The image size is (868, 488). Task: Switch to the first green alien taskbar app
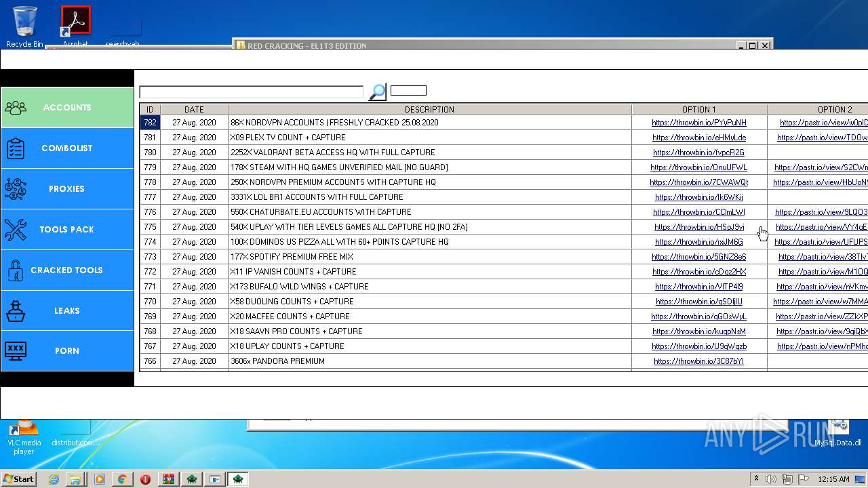(x=192, y=479)
